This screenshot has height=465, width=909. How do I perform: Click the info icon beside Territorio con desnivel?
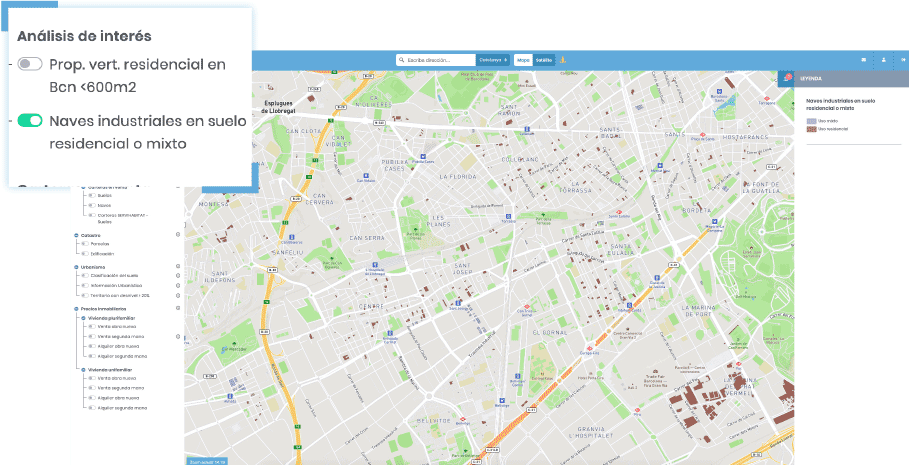pos(178,296)
